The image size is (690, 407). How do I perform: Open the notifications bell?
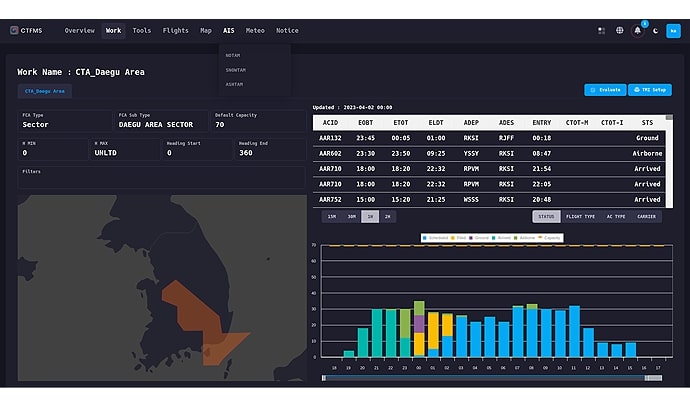637,31
